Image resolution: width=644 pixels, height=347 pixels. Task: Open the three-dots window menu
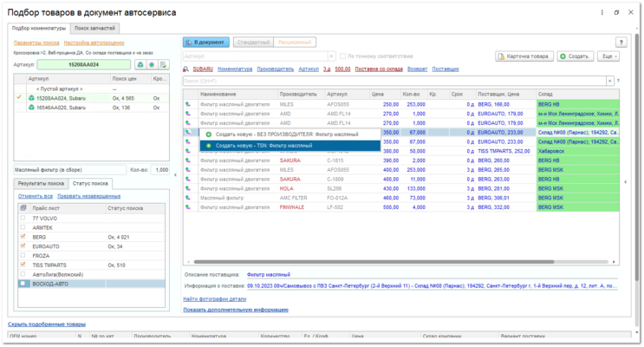602,12
